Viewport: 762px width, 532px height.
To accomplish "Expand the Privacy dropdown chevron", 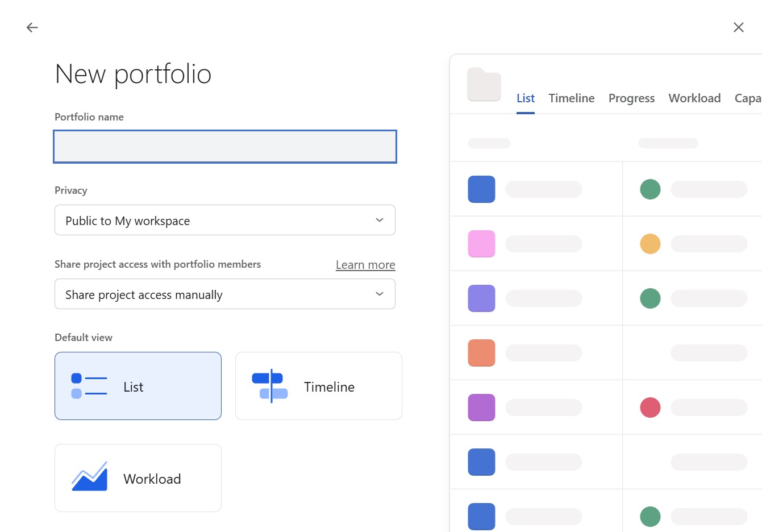I will click(x=380, y=220).
